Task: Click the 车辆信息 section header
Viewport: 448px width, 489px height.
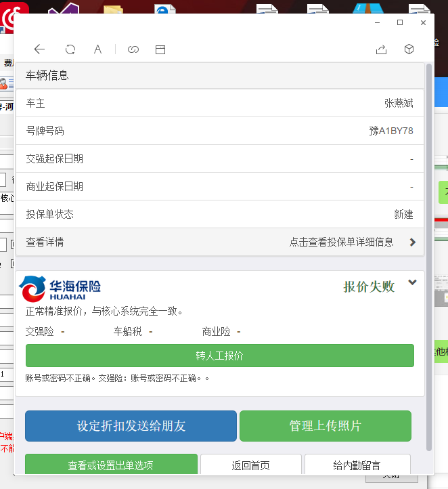Action: [220, 75]
